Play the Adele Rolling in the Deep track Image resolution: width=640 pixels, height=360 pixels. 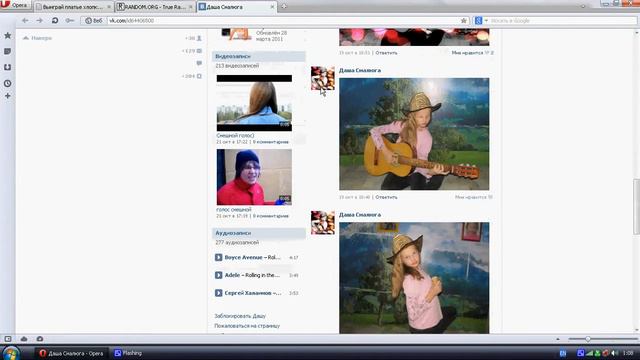coord(218,275)
